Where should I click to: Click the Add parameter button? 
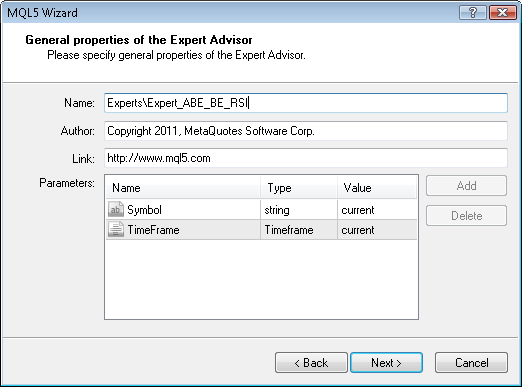point(466,186)
